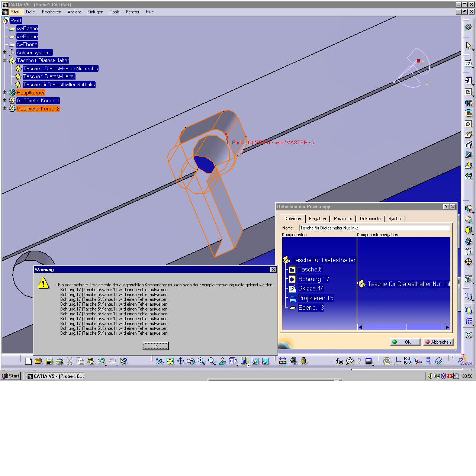Open the Start menu in menu bar
Image resolution: width=476 pixels, height=476 pixels.
click(15, 12)
